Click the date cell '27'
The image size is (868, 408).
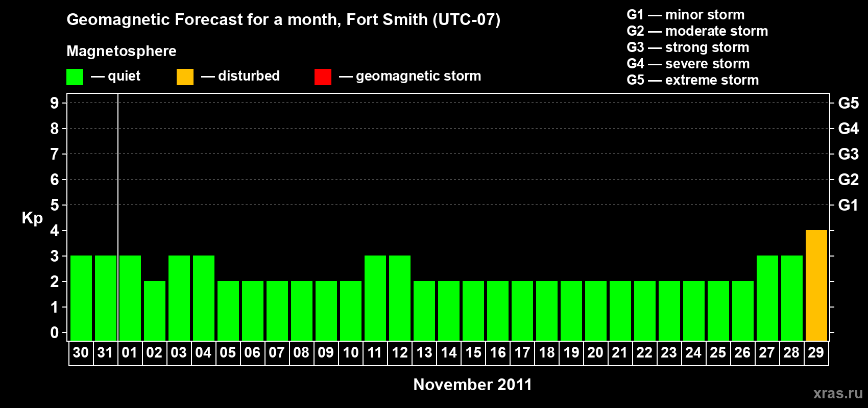click(x=767, y=353)
